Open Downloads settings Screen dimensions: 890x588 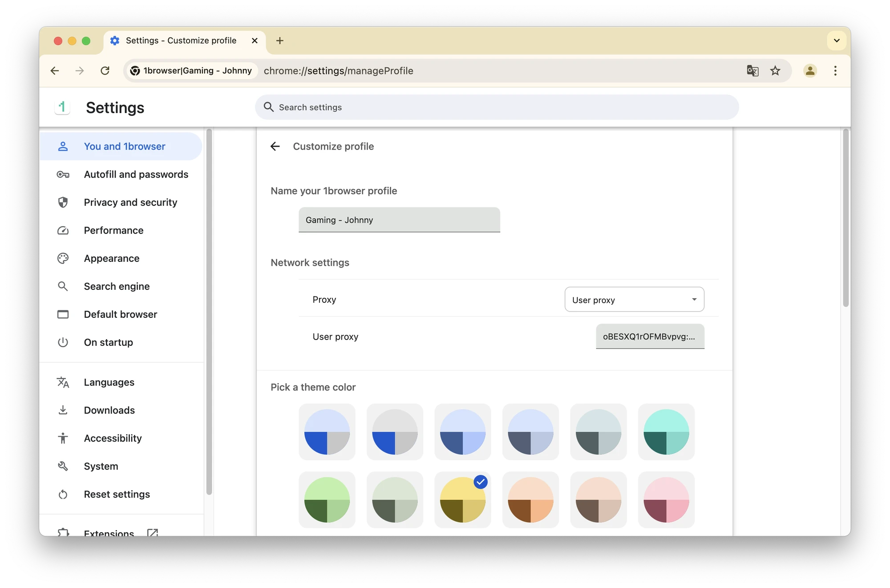[x=121, y=410]
